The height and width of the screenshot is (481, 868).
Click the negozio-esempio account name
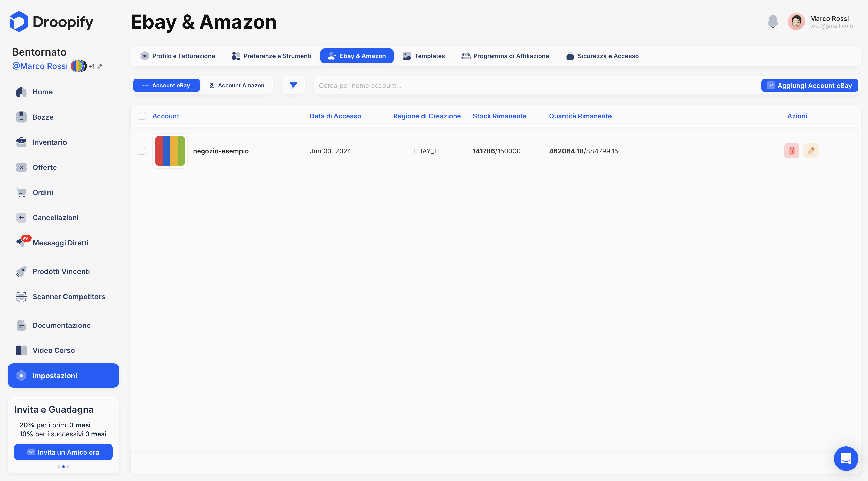tap(221, 151)
